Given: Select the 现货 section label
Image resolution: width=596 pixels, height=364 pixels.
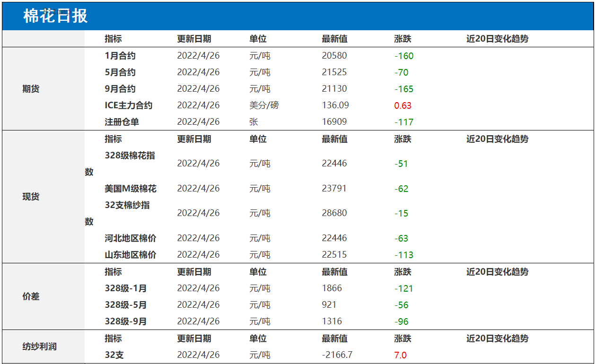Looking at the screenshot, I should 31,197.
